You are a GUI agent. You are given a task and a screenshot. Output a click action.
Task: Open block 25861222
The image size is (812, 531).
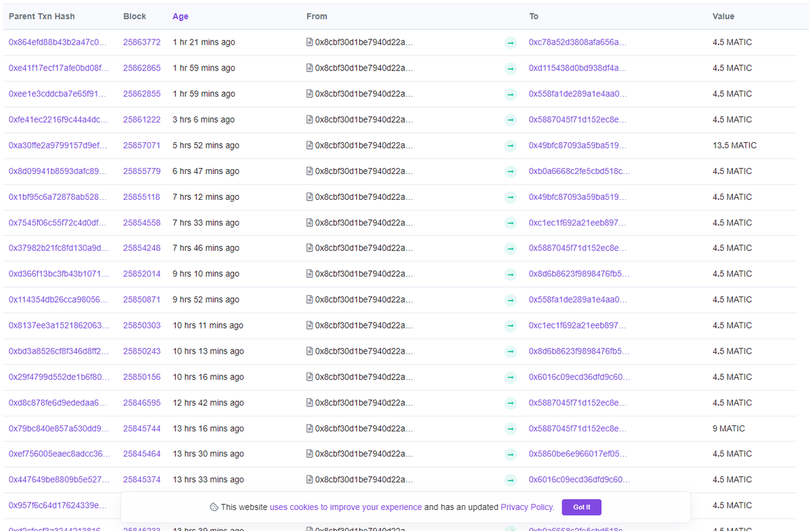[142, 119]
